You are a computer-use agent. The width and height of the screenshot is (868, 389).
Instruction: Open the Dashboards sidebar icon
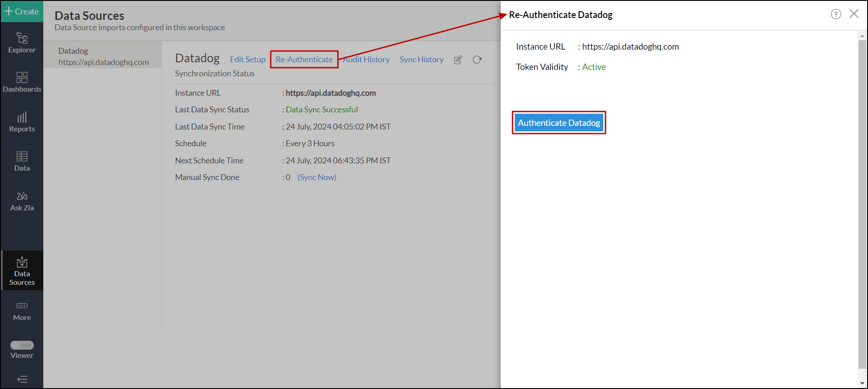[22, 82]
